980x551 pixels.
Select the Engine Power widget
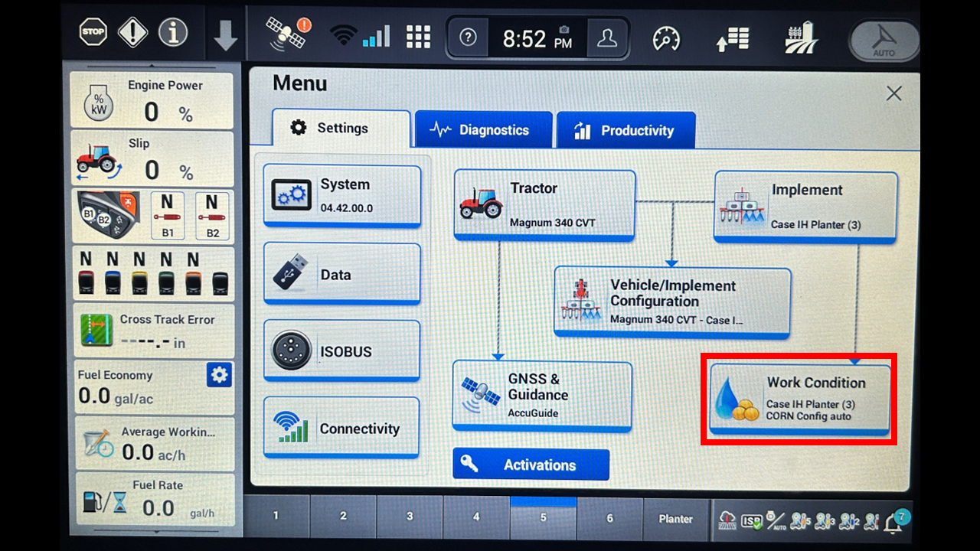pyautogui.click(x=152, y=100)
